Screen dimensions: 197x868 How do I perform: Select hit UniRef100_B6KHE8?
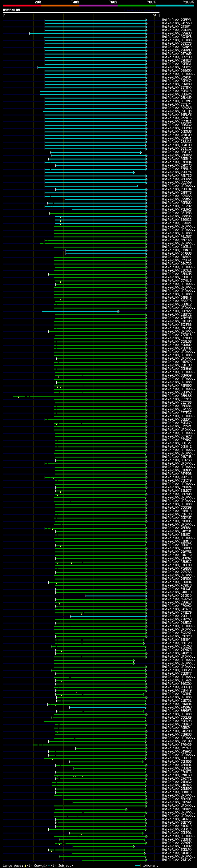pos(177,792)
